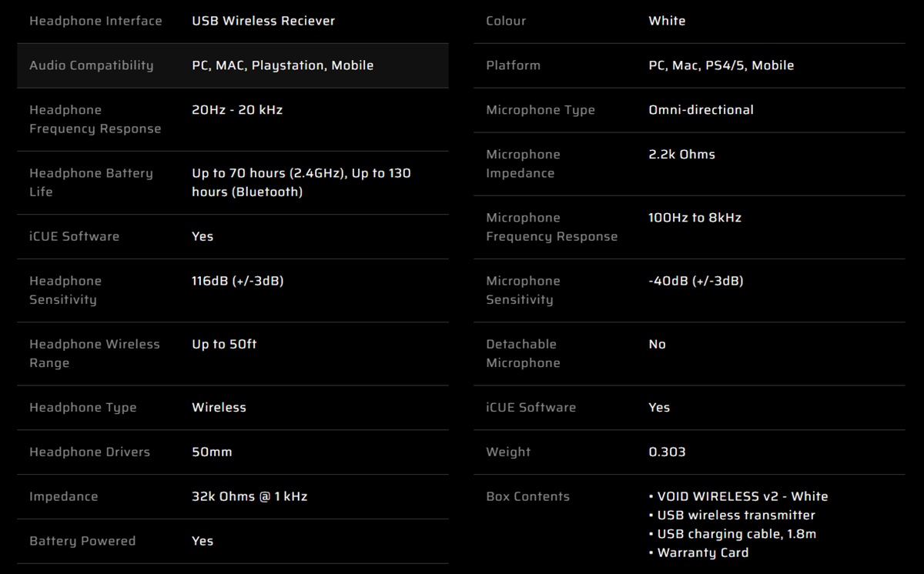Click the highlighted Audio Compatibility row label
924x574 pixels.
[x=91, y=65]
